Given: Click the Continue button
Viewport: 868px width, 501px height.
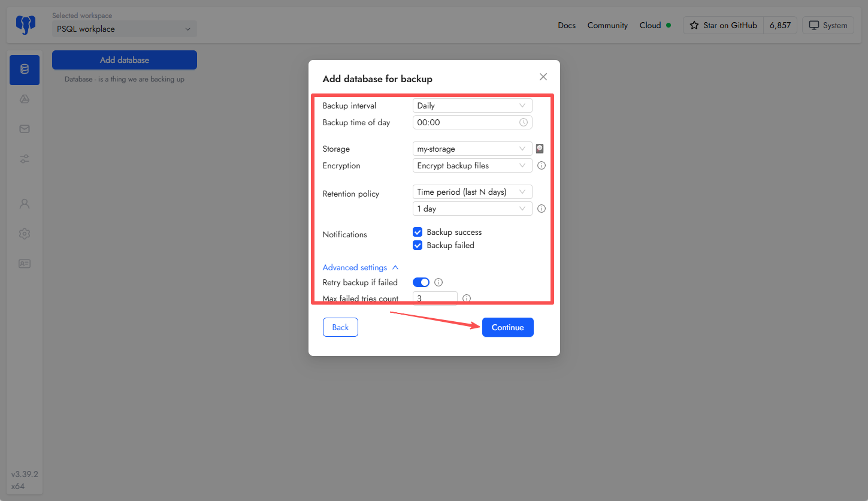Looking at the screenshot, I should (508, 327).
